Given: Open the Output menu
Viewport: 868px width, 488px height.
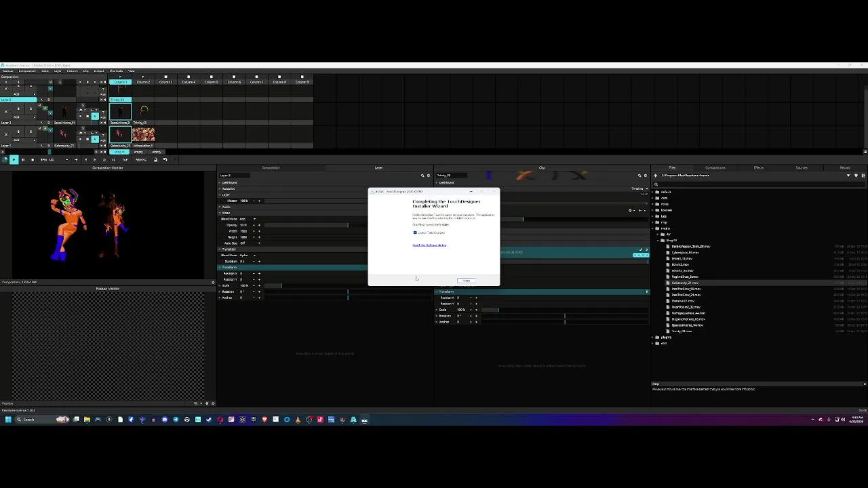Looking at the screenshot, I should coord(99,71).
